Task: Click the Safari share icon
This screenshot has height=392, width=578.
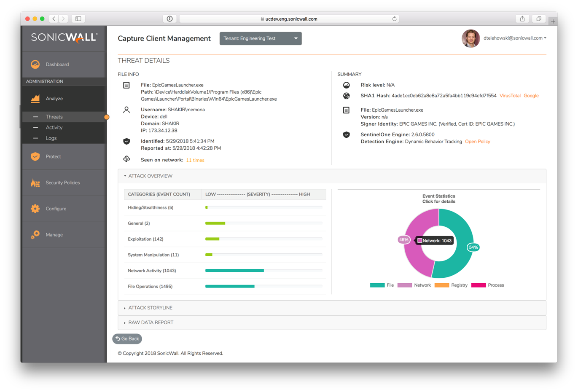Action: click(522, 19)
